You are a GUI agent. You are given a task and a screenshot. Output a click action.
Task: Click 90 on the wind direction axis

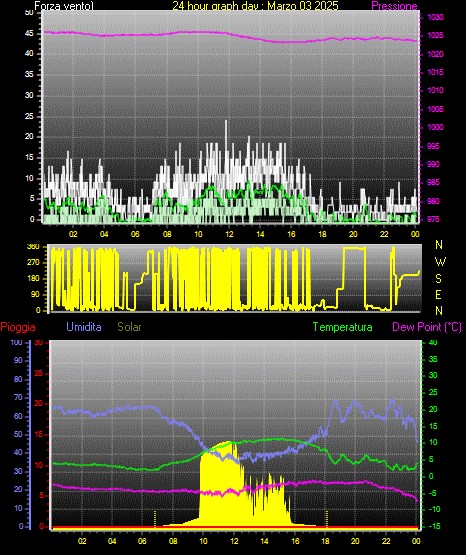(36, 294)
